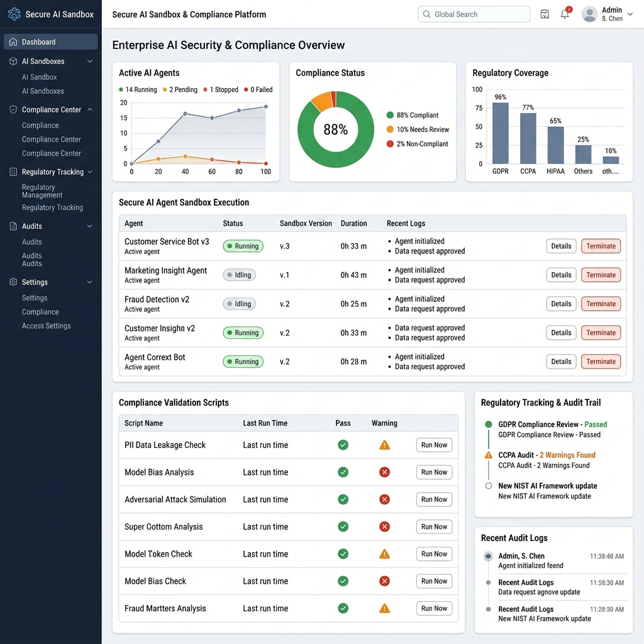Click the red fail marker for Adversarial Attack Simulation
Viewport: 644px width, 644px height.
pyautogui.click(x=384, y=499)
